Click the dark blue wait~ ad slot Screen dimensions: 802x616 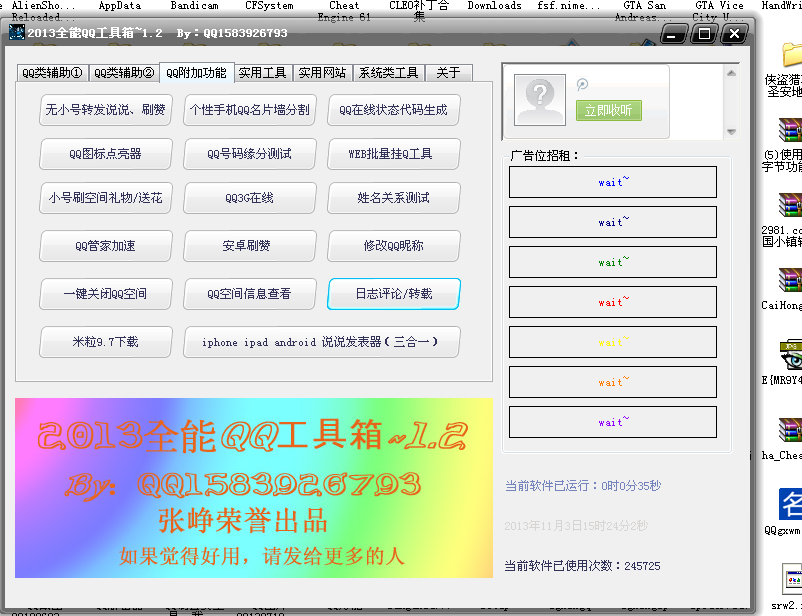[613, 222]
